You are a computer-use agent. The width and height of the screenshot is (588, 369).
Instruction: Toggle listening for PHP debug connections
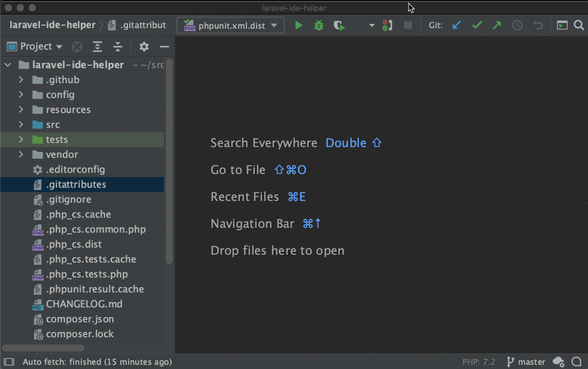coord(387,26)
